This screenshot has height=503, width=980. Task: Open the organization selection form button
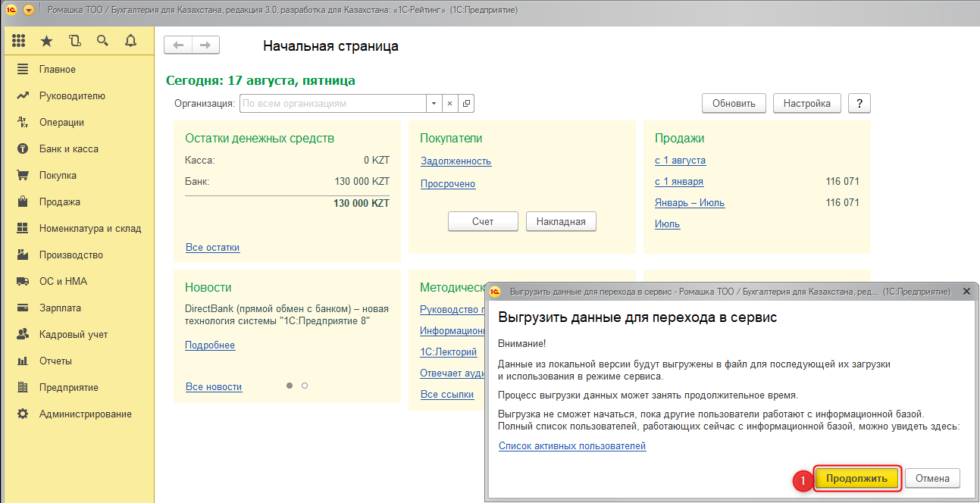466,104
